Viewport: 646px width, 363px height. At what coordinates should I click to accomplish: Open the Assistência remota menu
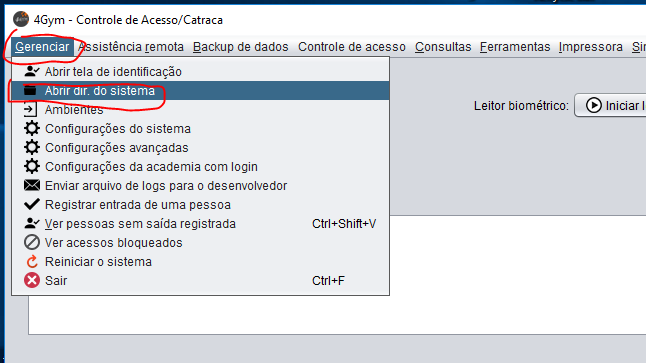[x=131, y=47]
